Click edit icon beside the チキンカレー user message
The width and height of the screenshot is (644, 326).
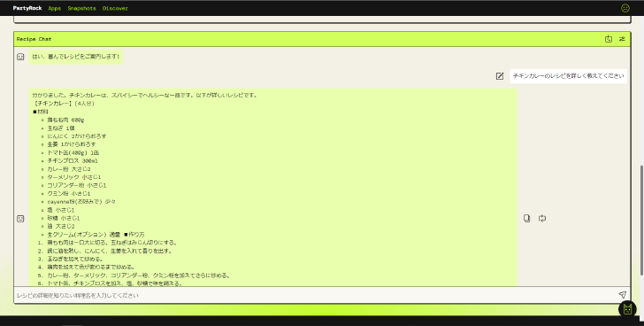click(500, 75)
